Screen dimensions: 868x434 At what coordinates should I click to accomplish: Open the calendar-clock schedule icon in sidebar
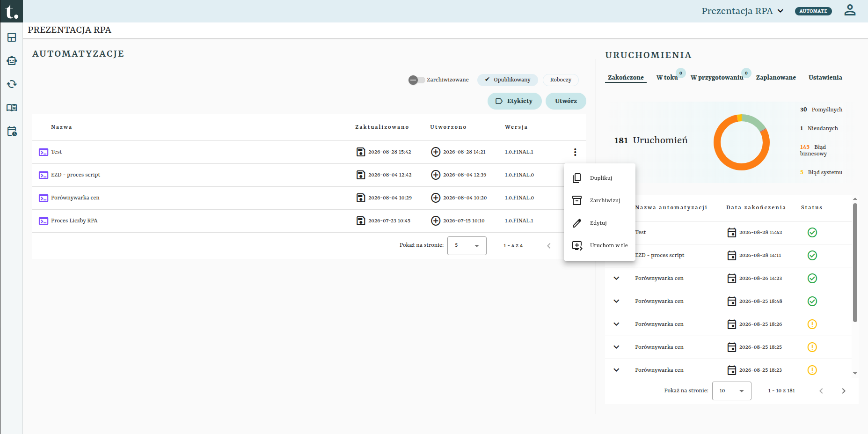pyautogui.click(x=12, y=131)
